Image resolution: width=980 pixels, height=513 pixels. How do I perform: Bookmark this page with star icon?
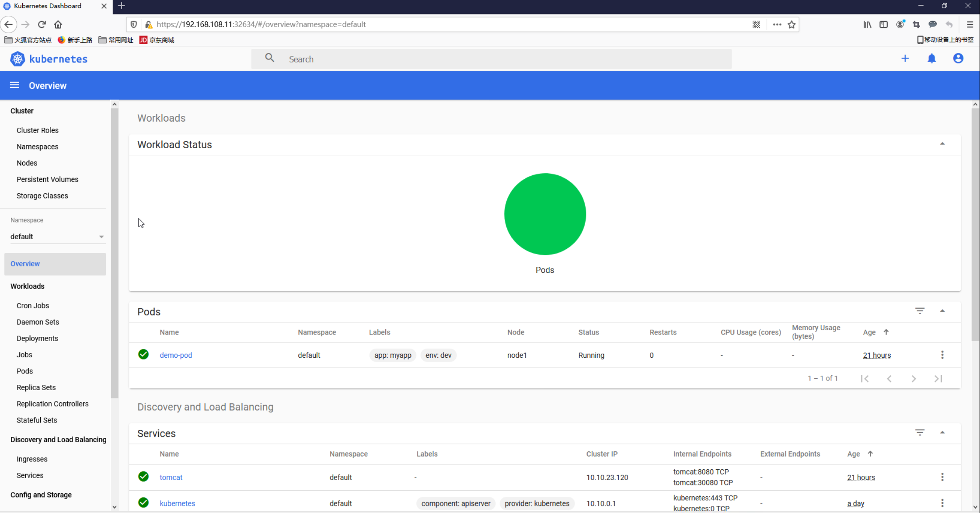point(791,24)
